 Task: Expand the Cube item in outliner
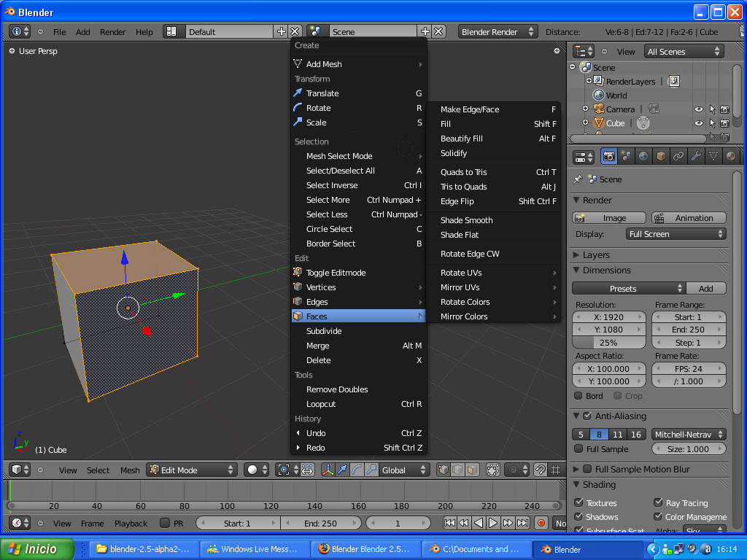pyautogui.click(x=585, y=122)
